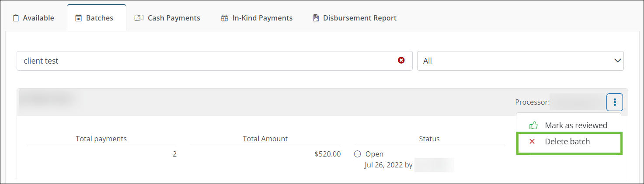Open the three-dot batch actions menu
This screenshot has height=184, width=644.
pos(615,102)
